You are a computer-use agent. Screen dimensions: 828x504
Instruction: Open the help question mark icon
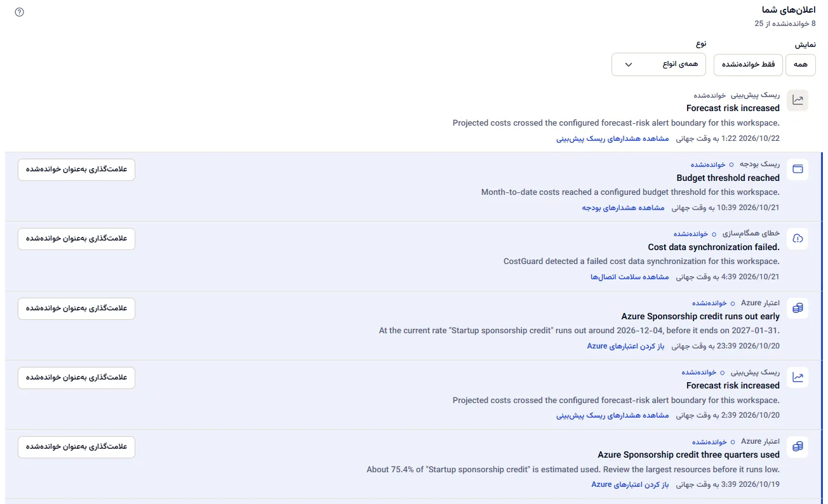tap(19, 12)
